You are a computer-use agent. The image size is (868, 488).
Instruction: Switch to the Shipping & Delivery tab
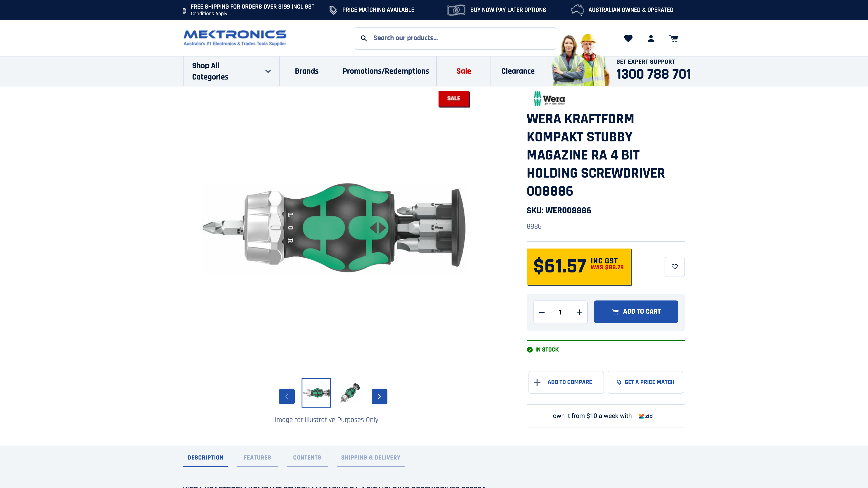pos(371,458)
